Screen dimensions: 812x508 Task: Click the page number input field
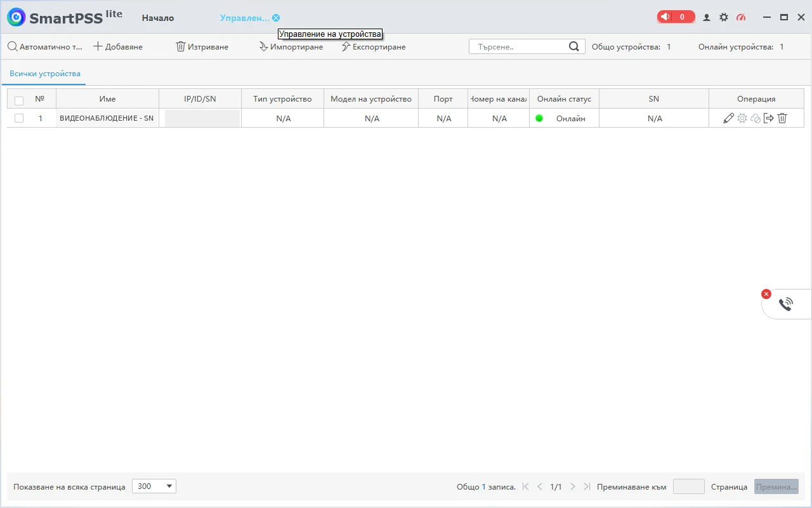(689, 486)
